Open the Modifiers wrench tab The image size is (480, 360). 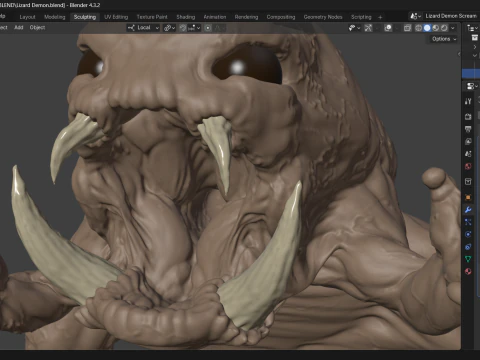click(468, 210)
